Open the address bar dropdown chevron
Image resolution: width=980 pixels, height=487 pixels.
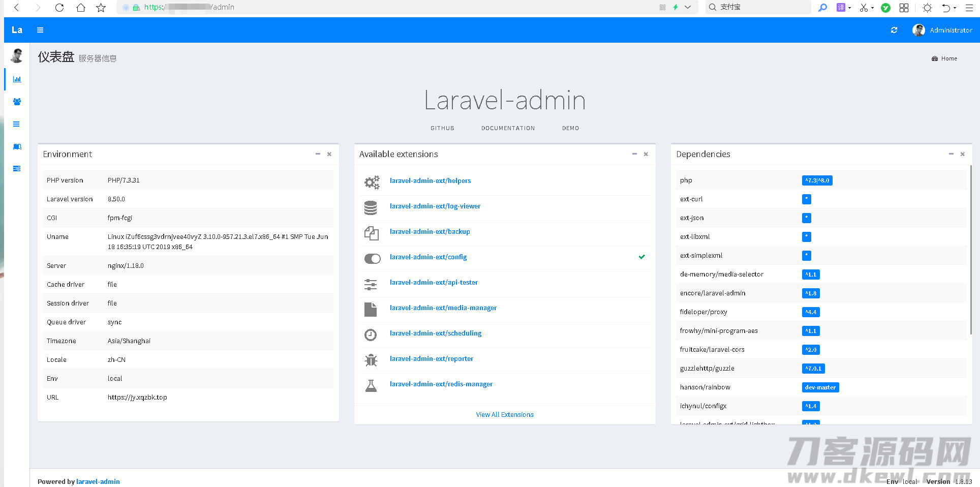(x=688, y=7)
